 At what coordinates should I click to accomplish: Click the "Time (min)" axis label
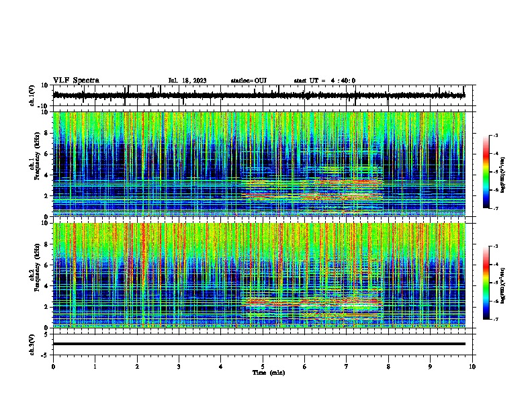click(269, 373)
